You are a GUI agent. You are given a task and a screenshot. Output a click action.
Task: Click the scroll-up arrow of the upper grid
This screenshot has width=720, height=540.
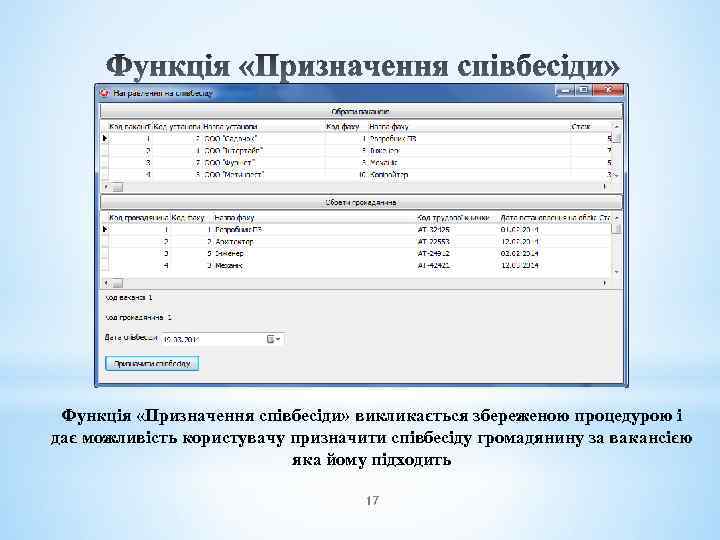pos(617,126)
